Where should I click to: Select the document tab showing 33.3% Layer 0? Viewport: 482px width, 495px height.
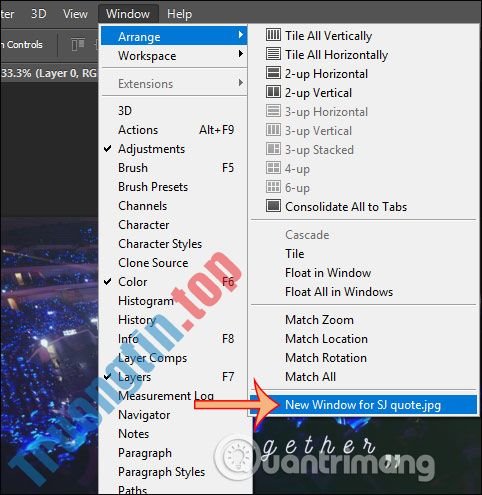coord(49,73)
